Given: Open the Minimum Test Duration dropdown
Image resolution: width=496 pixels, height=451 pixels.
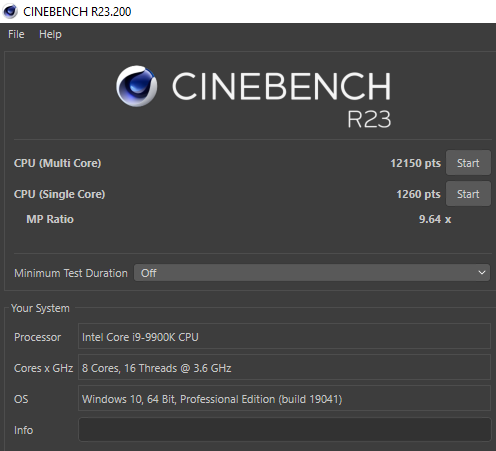Looking at the screenshot, I should (312, 273).
